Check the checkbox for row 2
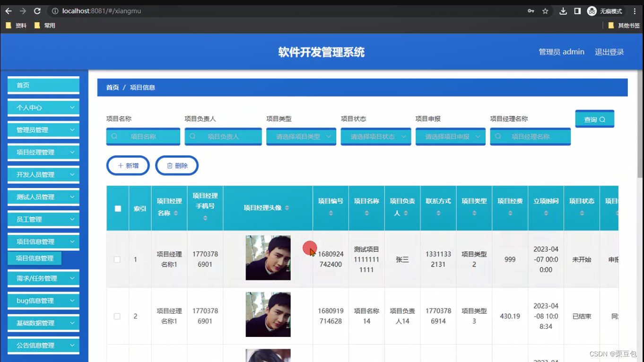The height and width of the screenshot is (362, 644). click(x=117, y=316)
